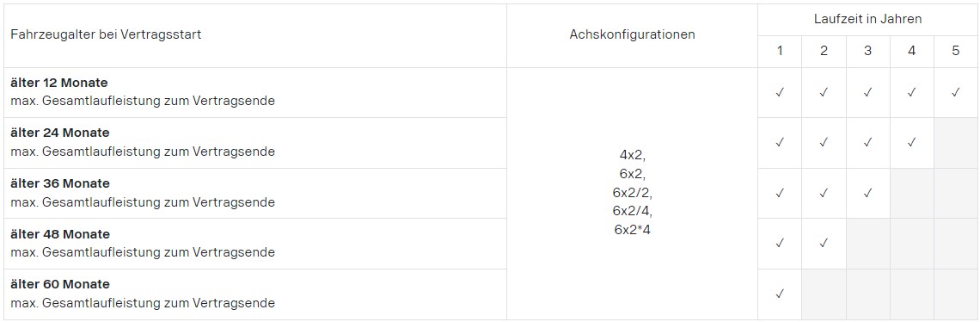The image size is (980, 322).
Task: Select the 'älter 60 Monate' row label
Action: pos(60,284)
